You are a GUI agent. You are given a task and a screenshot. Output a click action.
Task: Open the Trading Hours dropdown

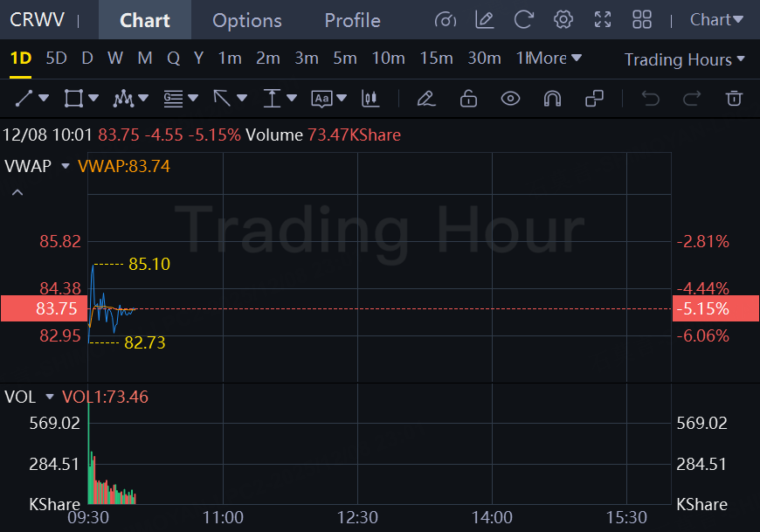(685, 59)
